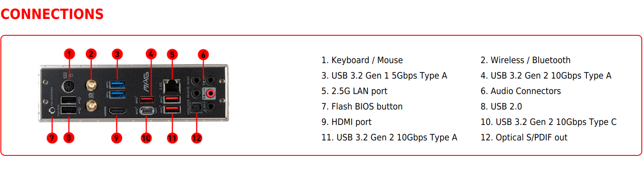Image resolution: width=644 pixels, height=185 pixels.
Task: Select red marker number 8 below USB 2.0 ports
Action: (69, 138)
